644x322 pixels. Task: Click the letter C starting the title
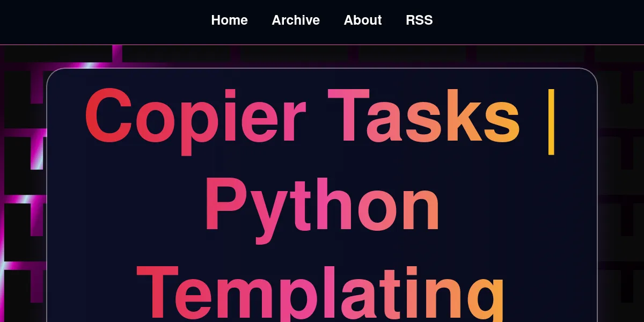point(108,116)
